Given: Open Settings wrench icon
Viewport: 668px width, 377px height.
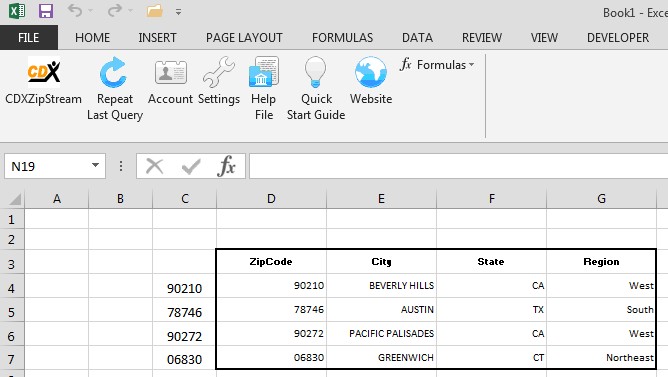Looking at the screenshot, I should [x=219, y=81].
